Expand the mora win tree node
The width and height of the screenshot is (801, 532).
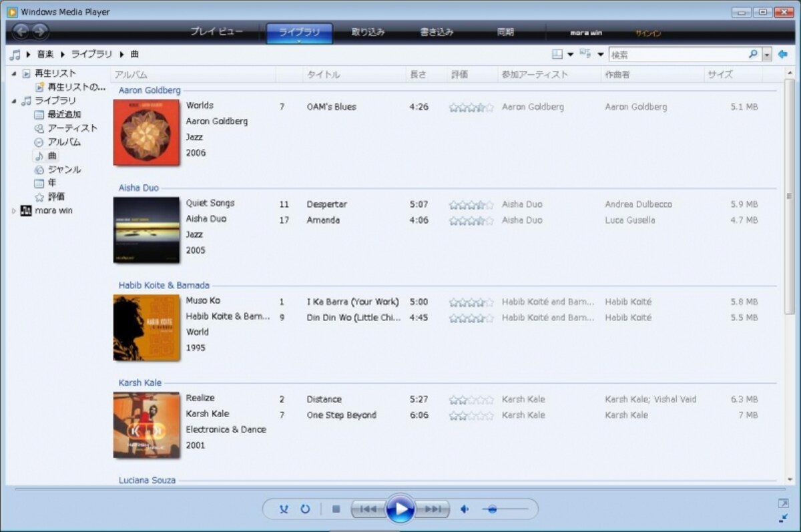15,211
